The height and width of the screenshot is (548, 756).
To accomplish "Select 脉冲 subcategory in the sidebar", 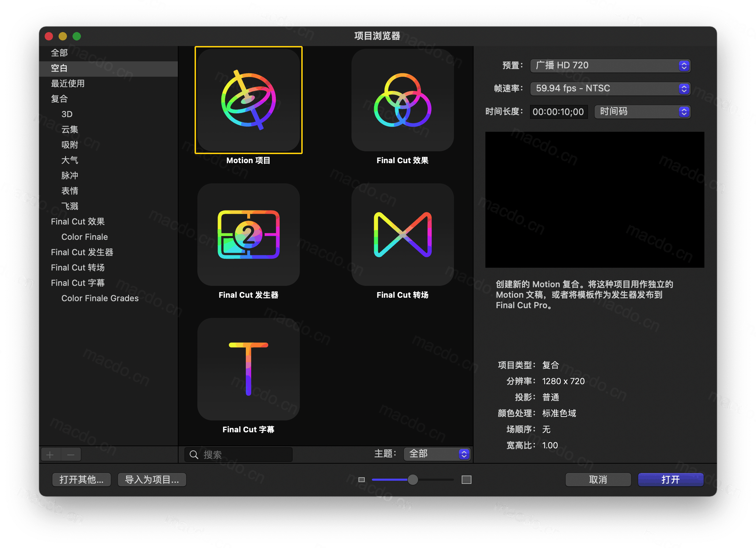I will point(108,176).
